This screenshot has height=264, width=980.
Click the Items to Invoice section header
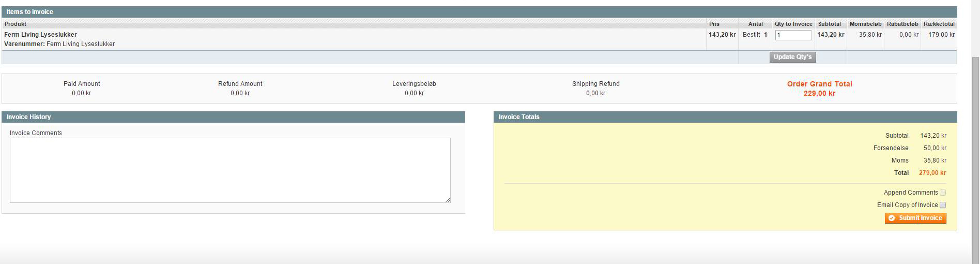tap(30, 12)
